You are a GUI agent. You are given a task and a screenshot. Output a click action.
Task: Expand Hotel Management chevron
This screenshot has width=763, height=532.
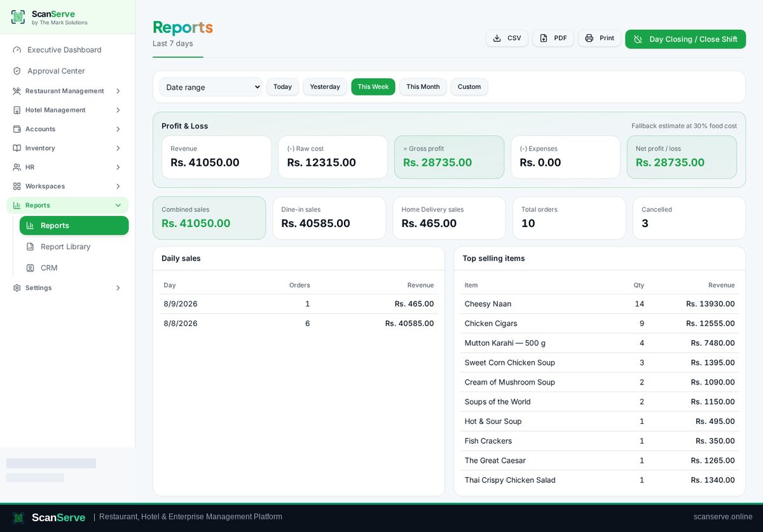pyautogui.click(x=118, y=110)
